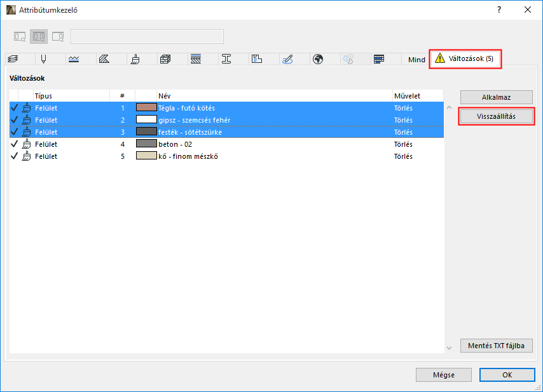Open the Building Materials tab
This screenshot has height=392, width=543.
[165, 59]
